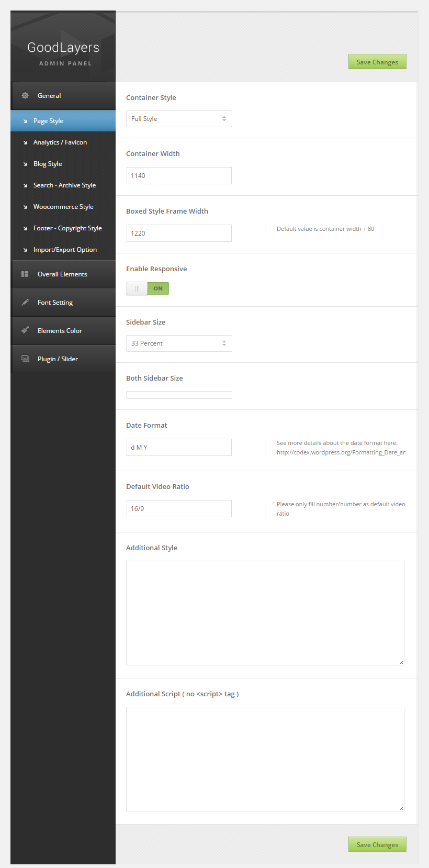
Task: Click the image icon beside Plugin / Slider
Action: [x=25, y=359]
